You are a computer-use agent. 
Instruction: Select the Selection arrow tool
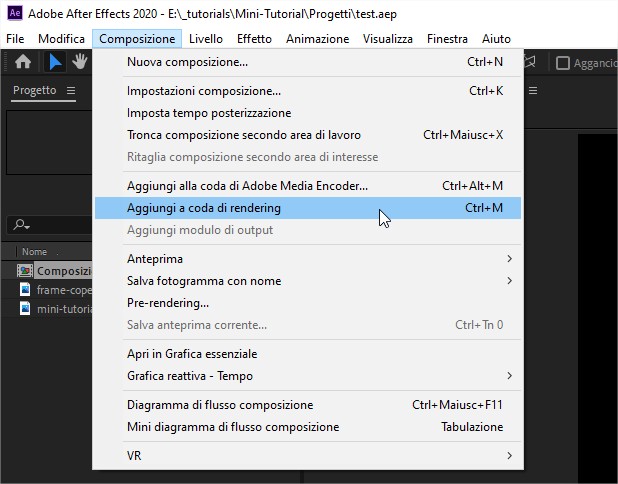click(x=55, y=63)
